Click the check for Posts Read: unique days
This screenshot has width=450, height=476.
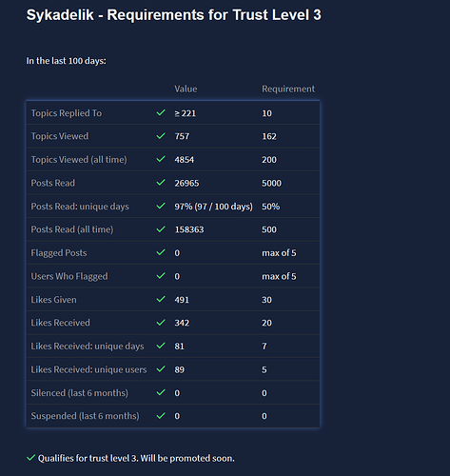(161, 206)
